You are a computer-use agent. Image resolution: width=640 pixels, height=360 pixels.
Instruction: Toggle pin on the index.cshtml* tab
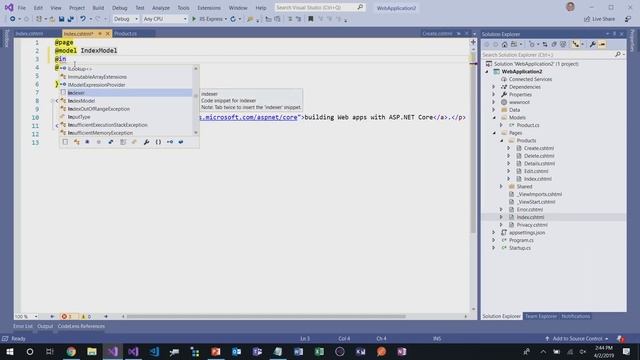100,33
